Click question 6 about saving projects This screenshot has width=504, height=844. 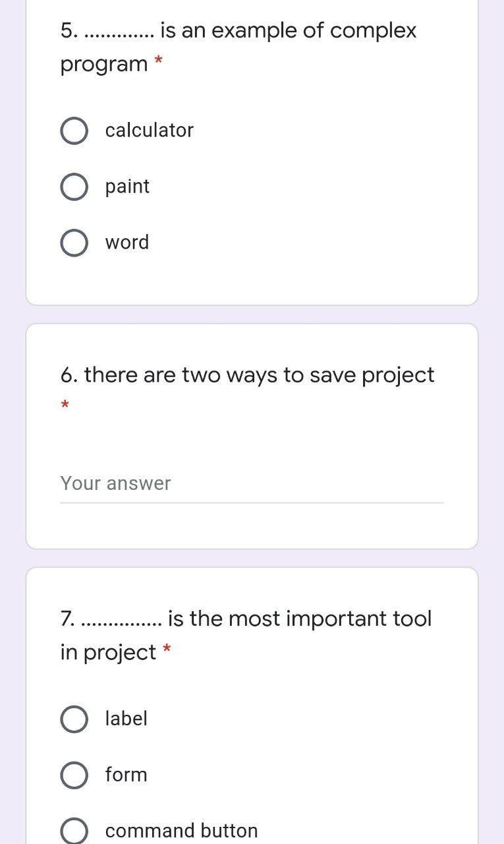tap(250, 435)
